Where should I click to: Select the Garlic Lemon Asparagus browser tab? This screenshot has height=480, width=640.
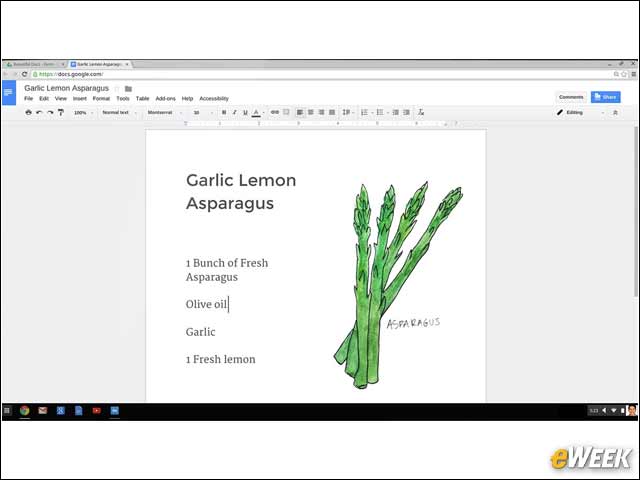coord(100,64)
